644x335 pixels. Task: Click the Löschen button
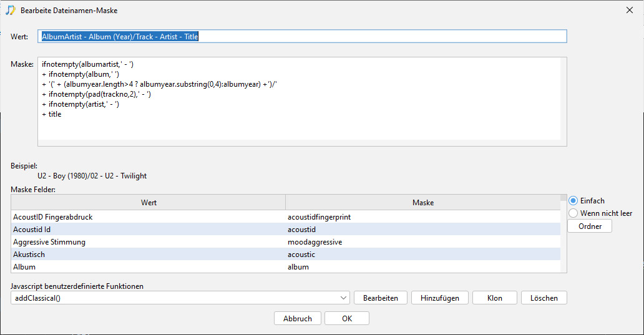tap(544, 298)
